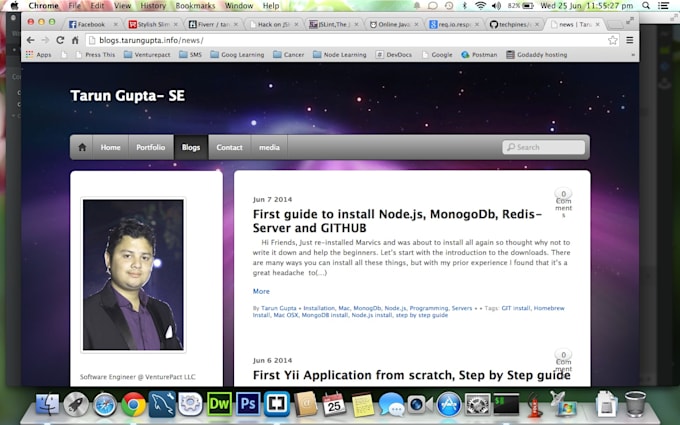Open the Homebrew install tag link
This screenshot has height=425, width=680.
(409, 311)
